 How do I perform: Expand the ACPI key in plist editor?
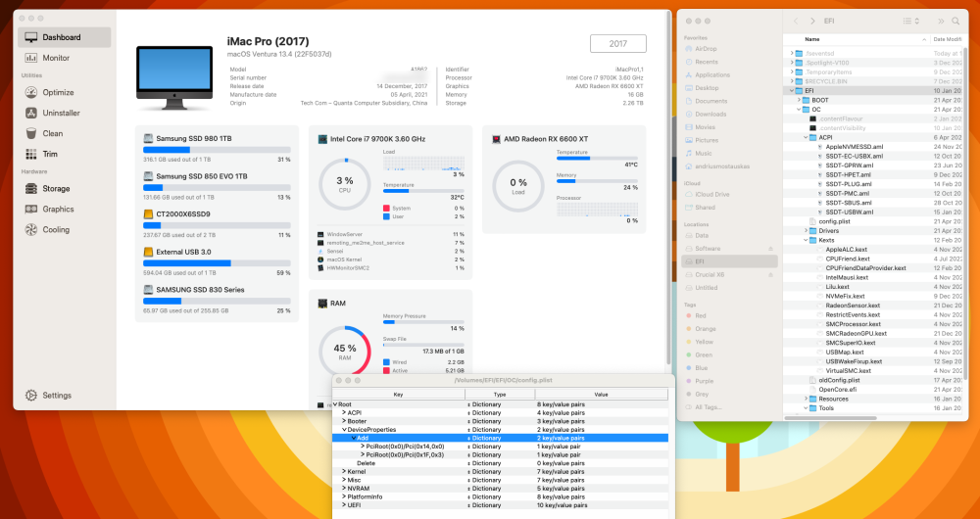click(x=344, y=413)
